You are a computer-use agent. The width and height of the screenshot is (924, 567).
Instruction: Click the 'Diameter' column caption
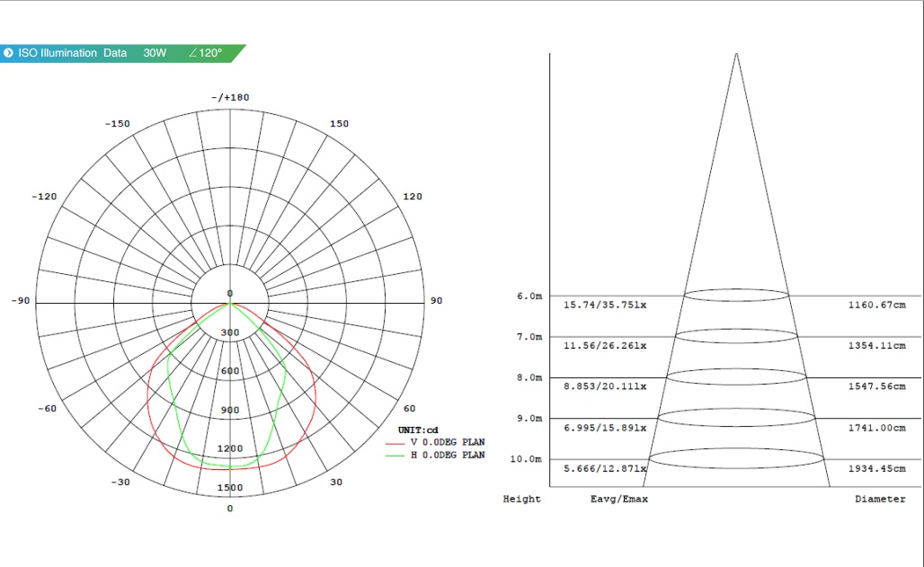click(880, 500)
